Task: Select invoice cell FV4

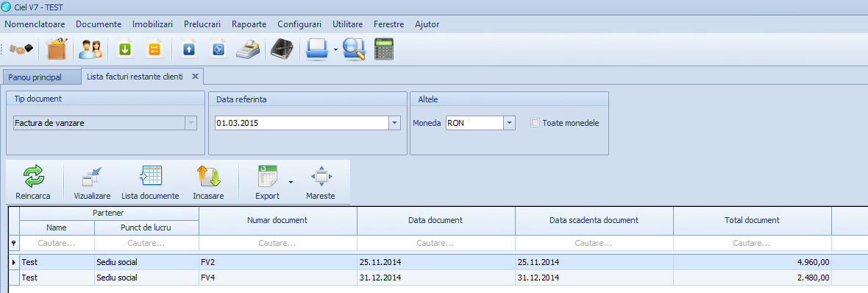Action: 277,278
